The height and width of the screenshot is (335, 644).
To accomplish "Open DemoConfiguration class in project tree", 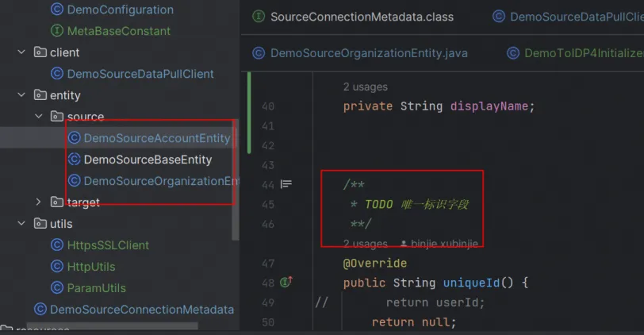I will click(120, 10).
